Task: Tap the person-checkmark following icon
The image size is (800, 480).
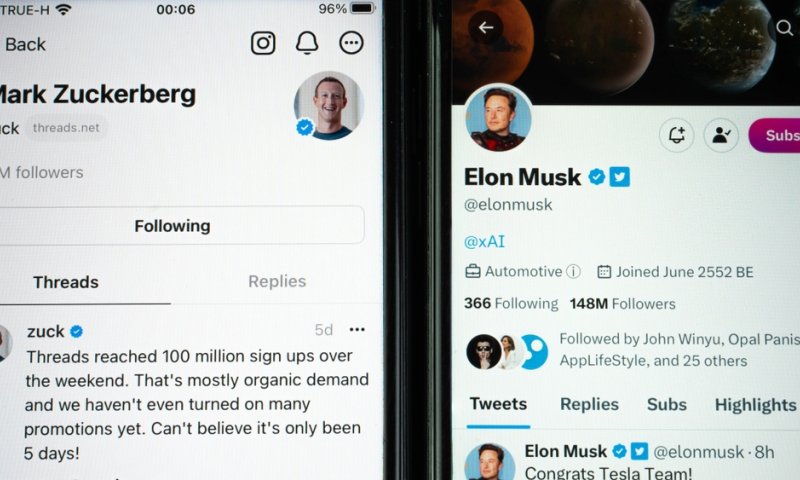Action: [x=721, y=135]
